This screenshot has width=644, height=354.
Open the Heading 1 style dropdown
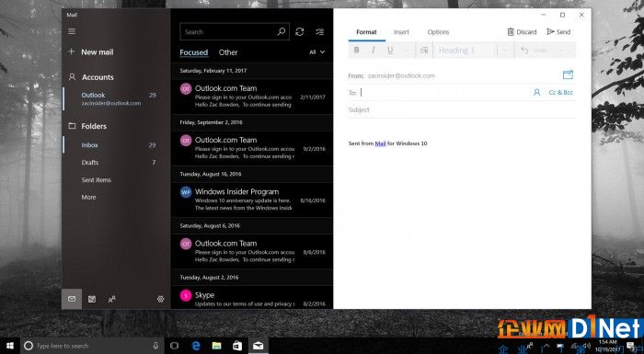[465, 50]
